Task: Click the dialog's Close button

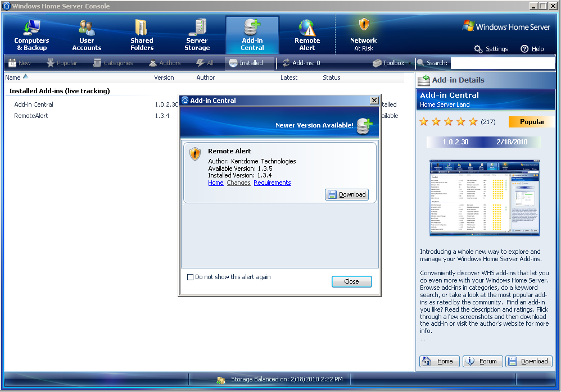Action: click(352, 281)
